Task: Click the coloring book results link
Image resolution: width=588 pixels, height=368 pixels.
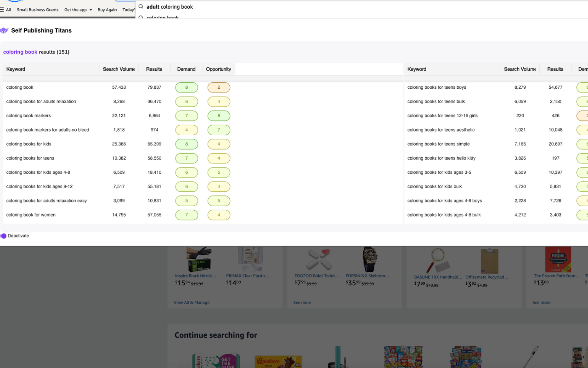Action: [x=20, y=52]
